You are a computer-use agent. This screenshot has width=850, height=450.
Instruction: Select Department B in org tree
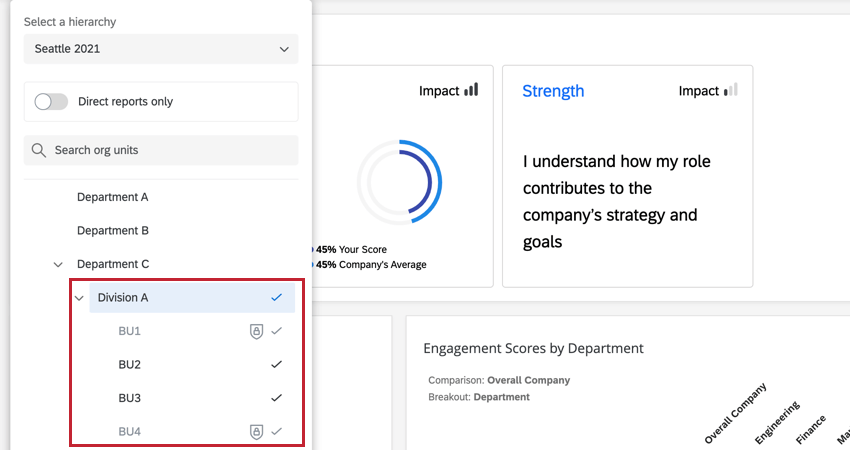113,230
